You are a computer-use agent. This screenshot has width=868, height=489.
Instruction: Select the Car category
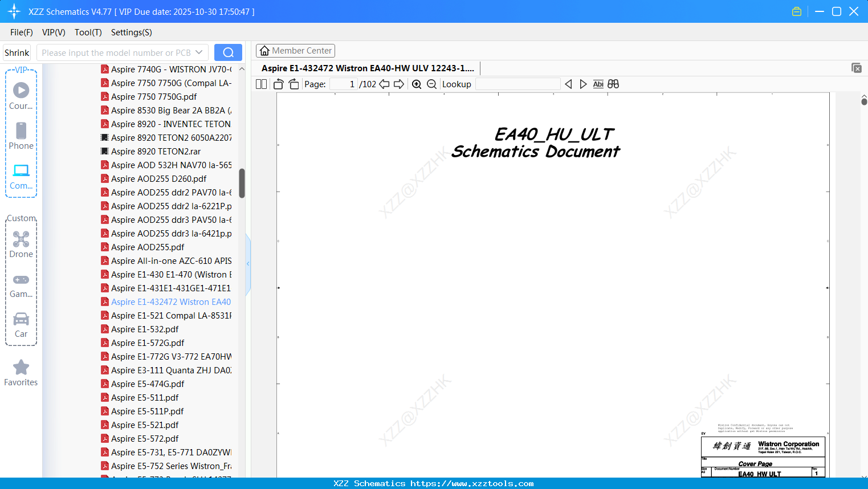(21, 325)
